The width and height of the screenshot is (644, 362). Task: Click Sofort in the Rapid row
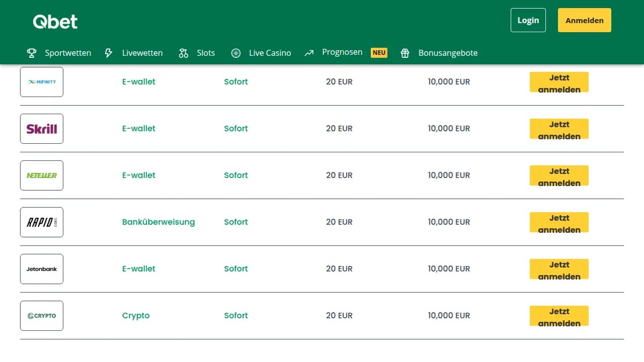[x=236, y=221]
